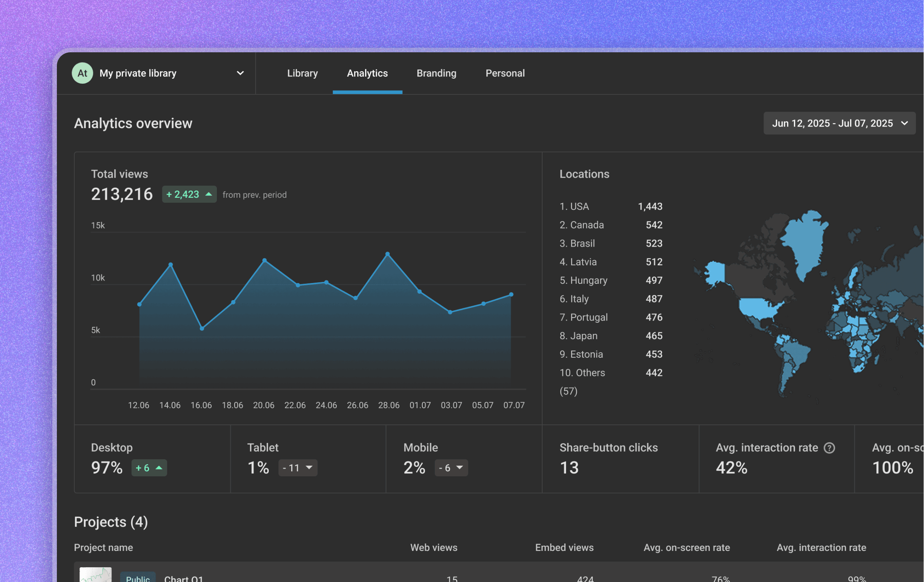Image resolution: width=924 pixels, height=582 pixels.
Task: Click the +2,423 views change badge
Action: coord(189,194)
